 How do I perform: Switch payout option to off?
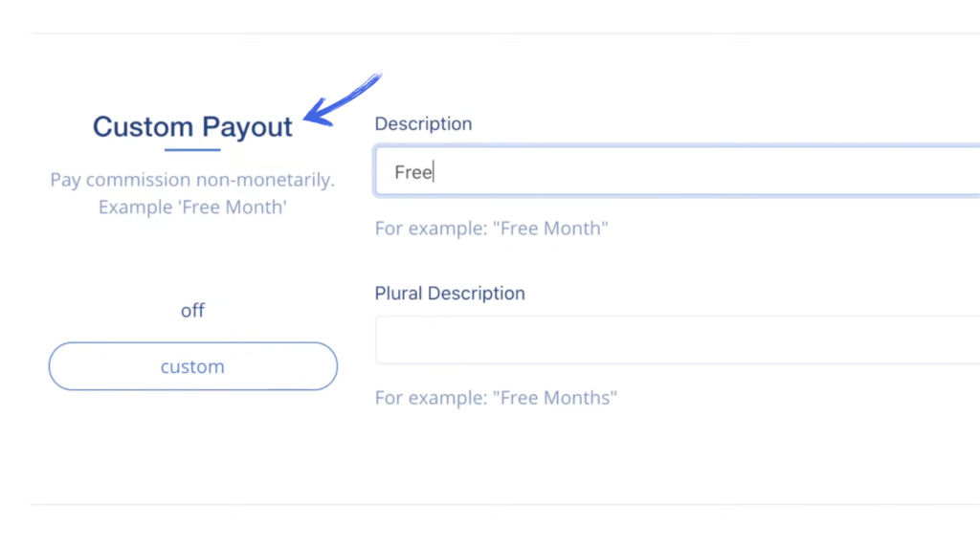click(x=192, y=311)
